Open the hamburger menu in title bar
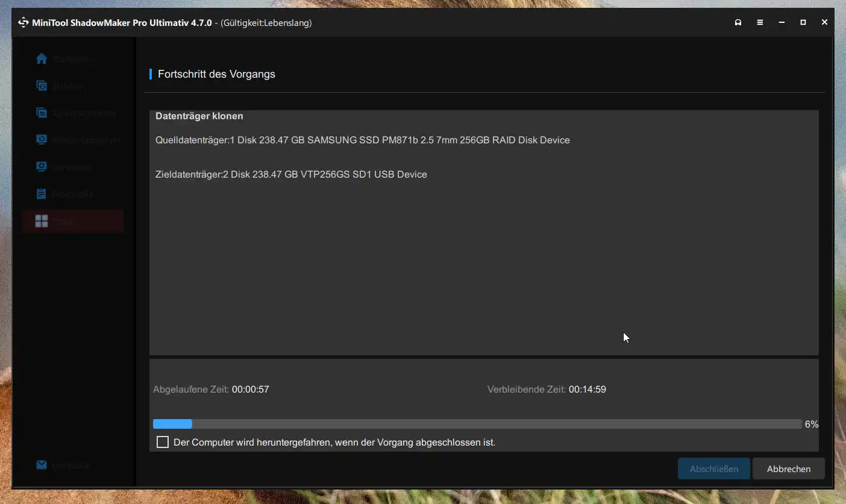 coord(760,23)
